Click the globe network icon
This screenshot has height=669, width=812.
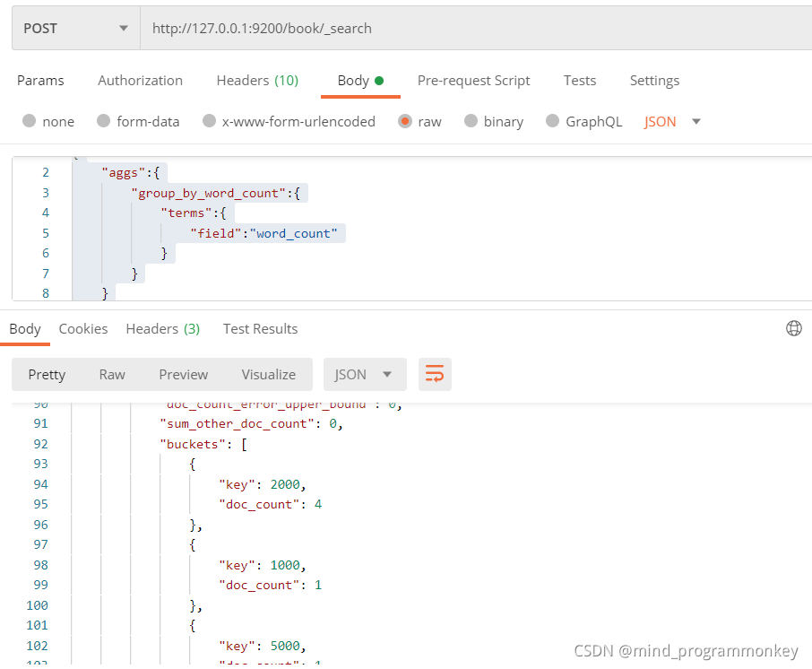[x=794, y=328]
